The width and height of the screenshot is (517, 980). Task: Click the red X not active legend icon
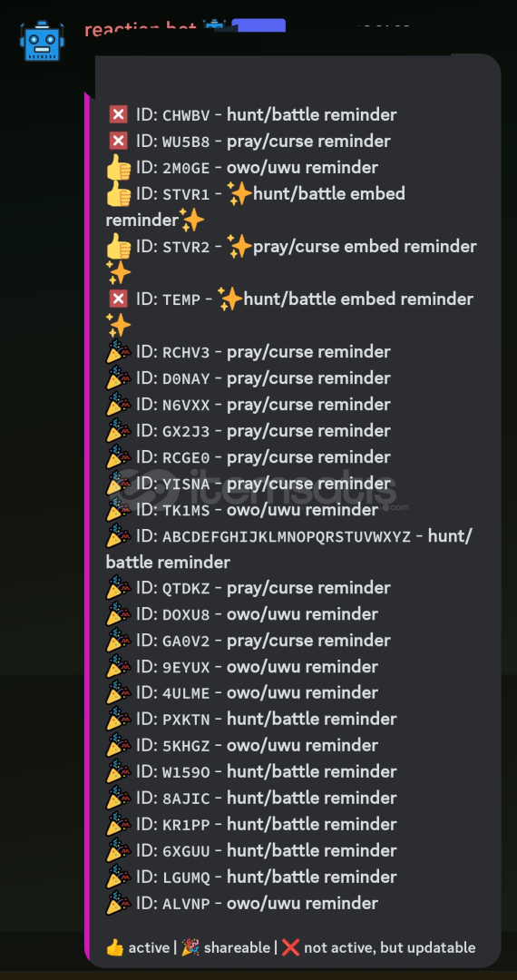pos(290,947)
